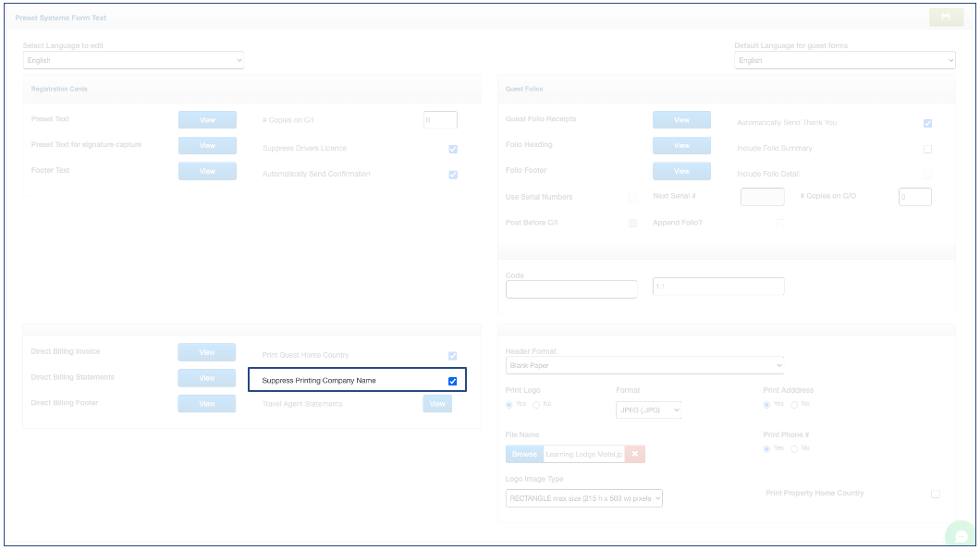
Task: Click the save icon in the header
Action: click(x=946, y=18)
